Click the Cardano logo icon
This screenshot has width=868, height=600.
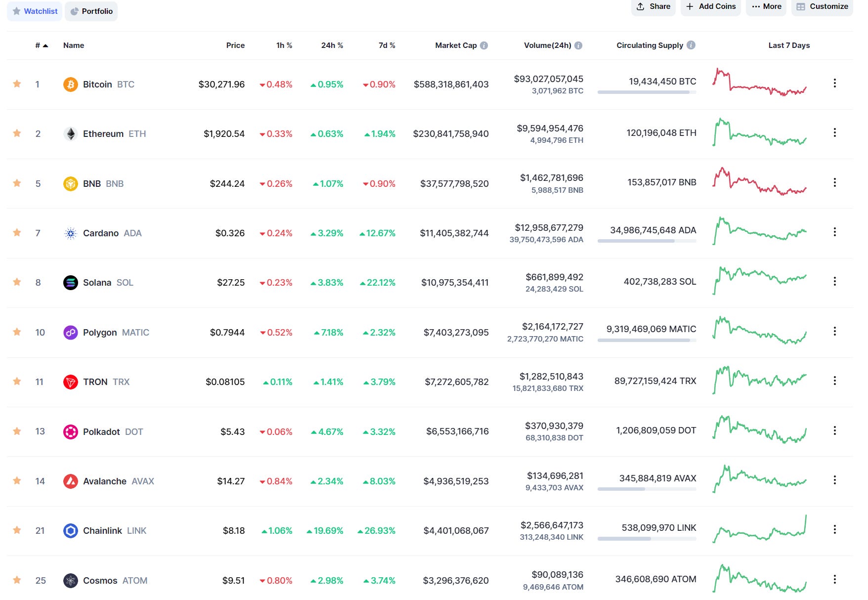(x=71, y=233)
